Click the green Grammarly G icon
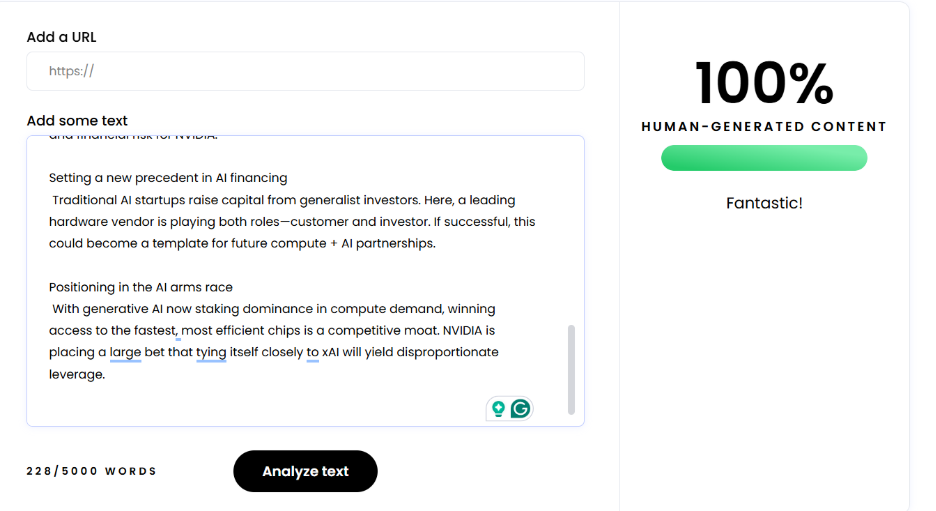The height and width of the screenshot is (511, 936). [520, 408]
